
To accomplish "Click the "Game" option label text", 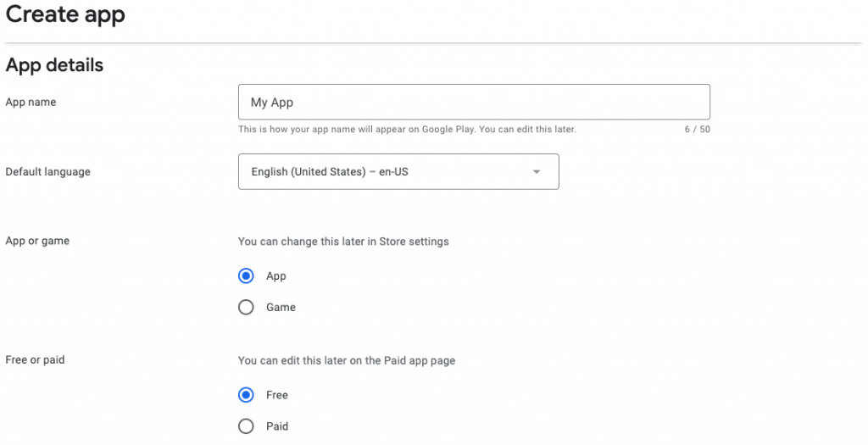I will coord(281,308).
